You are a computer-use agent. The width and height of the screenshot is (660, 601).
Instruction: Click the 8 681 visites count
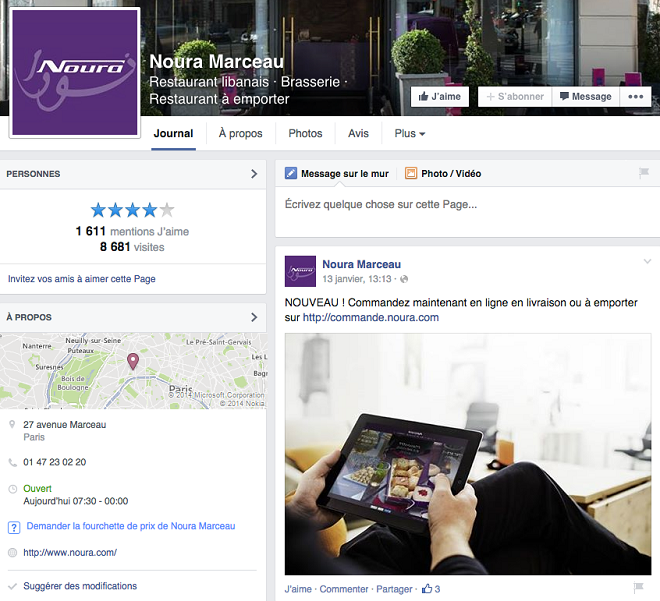pos(132,247)
